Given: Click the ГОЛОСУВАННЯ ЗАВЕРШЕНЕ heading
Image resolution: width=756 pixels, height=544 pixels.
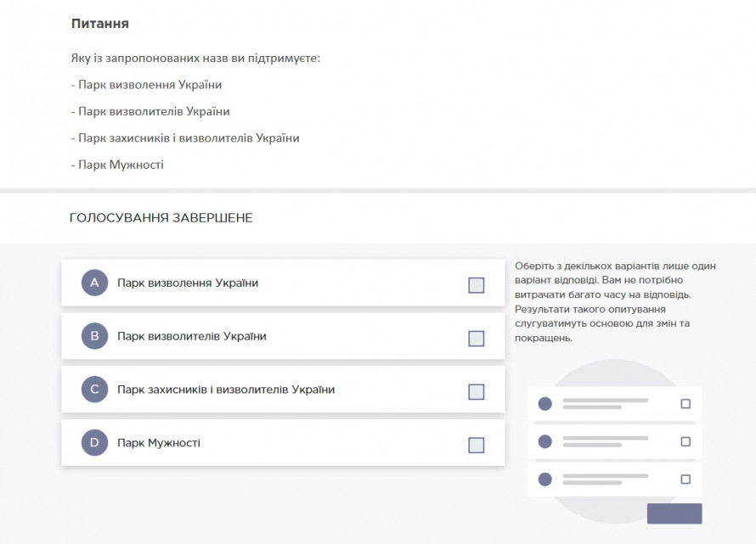Looking at the screenshot, I should [x=161, y=218].
